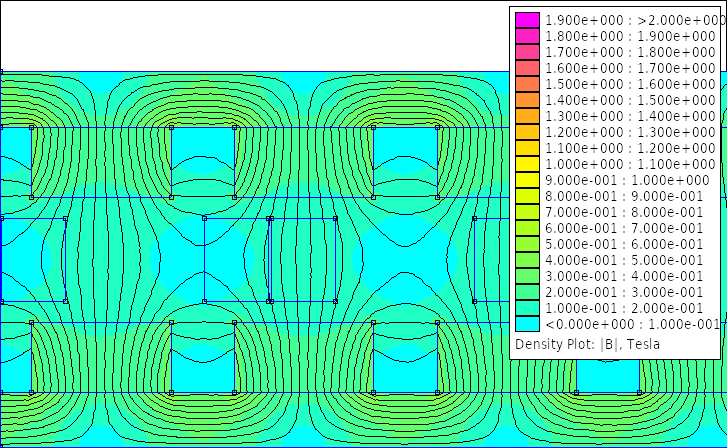Click swatch beside 1.200e+000 : 1.300e+000

coord(527,132)
